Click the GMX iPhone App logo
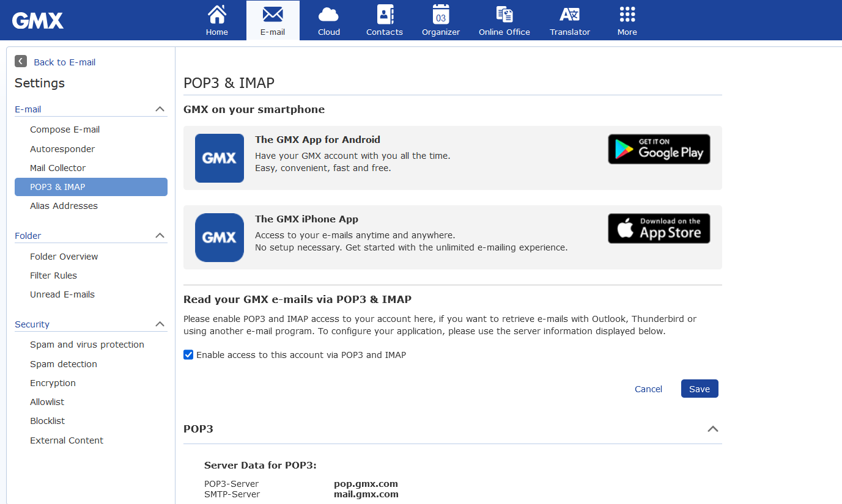842x504 pixels. [x=220, y=238]
